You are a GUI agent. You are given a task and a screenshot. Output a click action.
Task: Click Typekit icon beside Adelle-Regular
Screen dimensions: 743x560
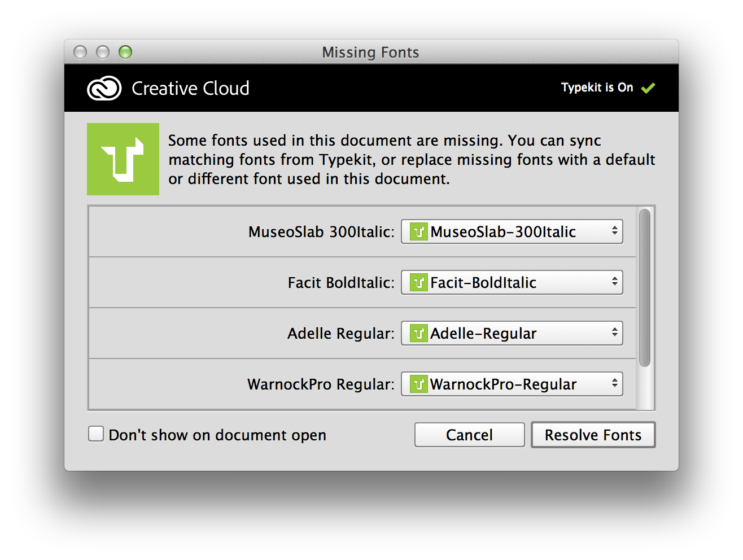pyautogui.click(x=419, y=333)
